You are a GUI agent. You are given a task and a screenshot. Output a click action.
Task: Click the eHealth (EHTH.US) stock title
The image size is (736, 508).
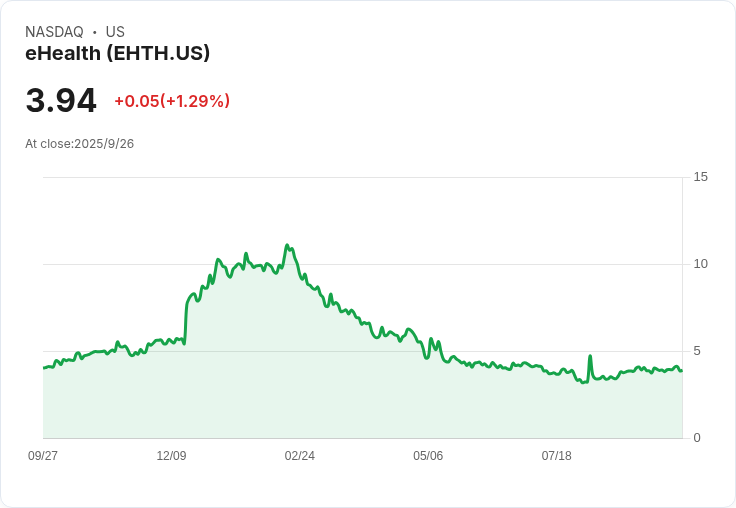pos(117,54)
